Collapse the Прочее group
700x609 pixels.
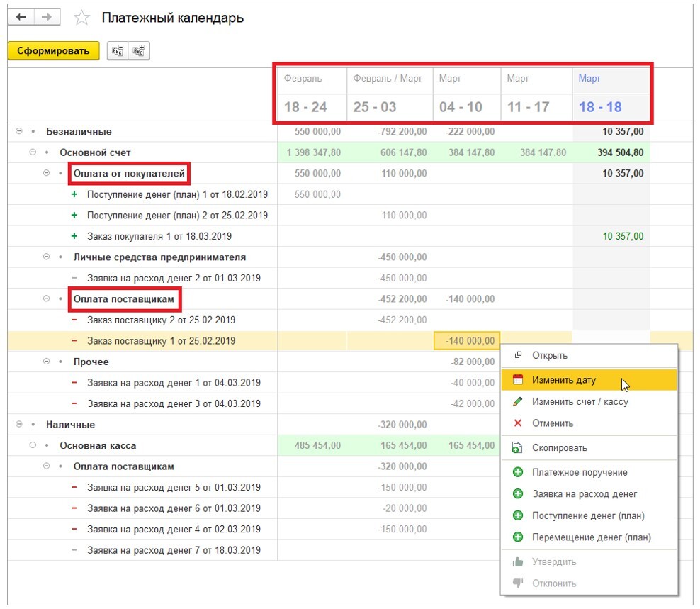47,362
